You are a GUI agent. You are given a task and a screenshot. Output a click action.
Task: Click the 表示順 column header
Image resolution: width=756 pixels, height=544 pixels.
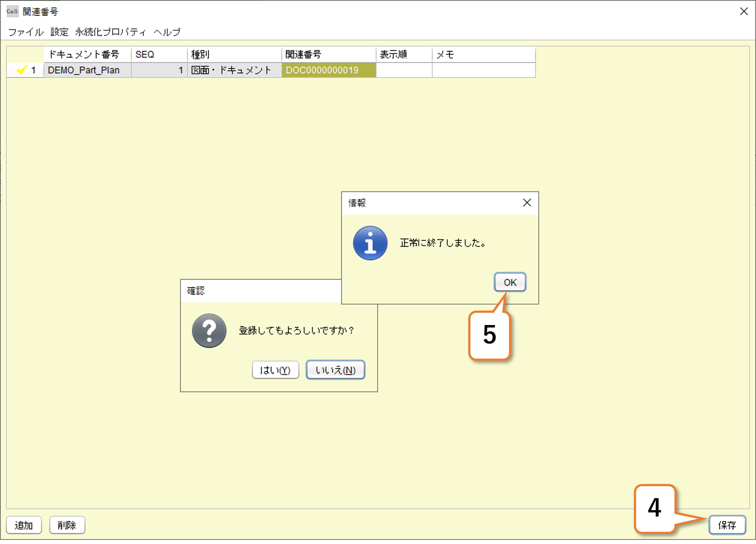coord(404,54)
